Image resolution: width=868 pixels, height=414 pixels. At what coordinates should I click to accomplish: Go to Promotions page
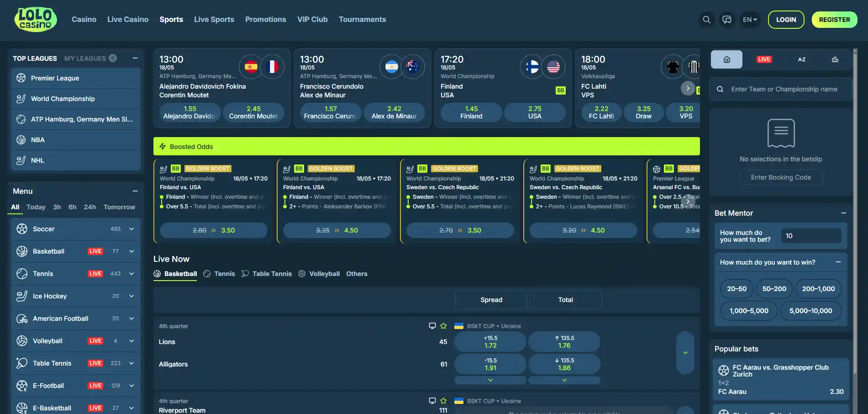[x=266, y=20]
